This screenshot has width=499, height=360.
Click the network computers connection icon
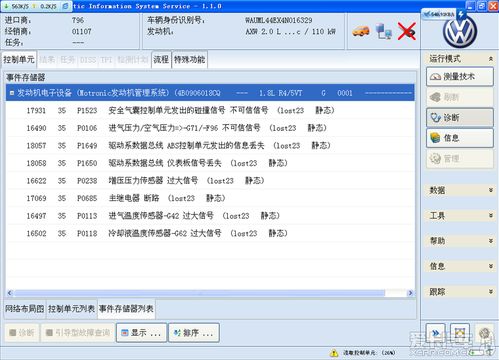pos(384,32)
